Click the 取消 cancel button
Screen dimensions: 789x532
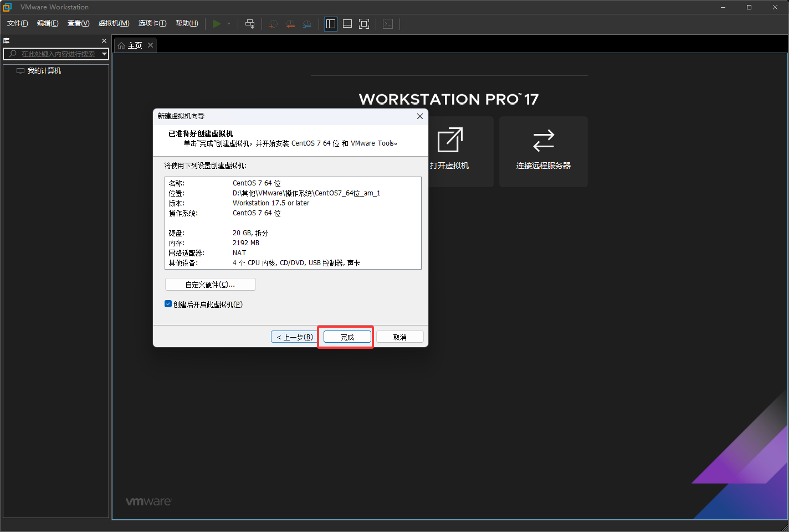[x=400, y=337]
